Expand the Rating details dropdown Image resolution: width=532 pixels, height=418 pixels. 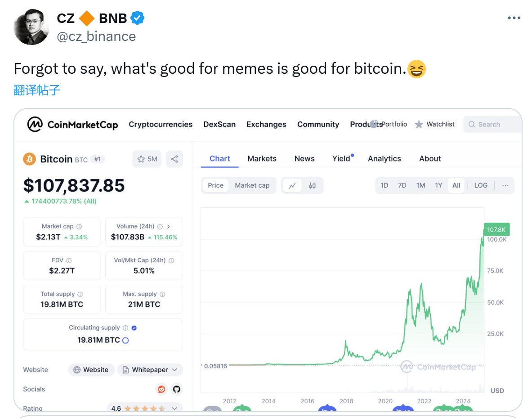click(x=174, y=409)
